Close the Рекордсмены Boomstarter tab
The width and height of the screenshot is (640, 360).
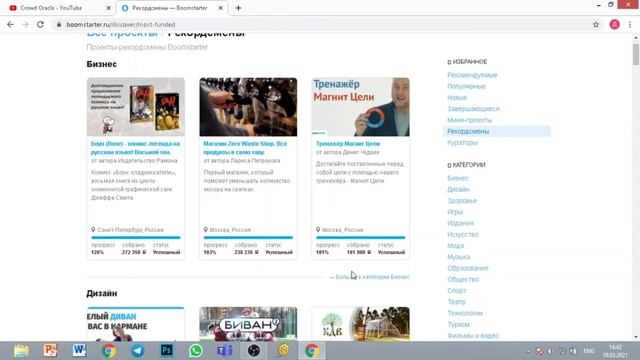coord(220,8)
